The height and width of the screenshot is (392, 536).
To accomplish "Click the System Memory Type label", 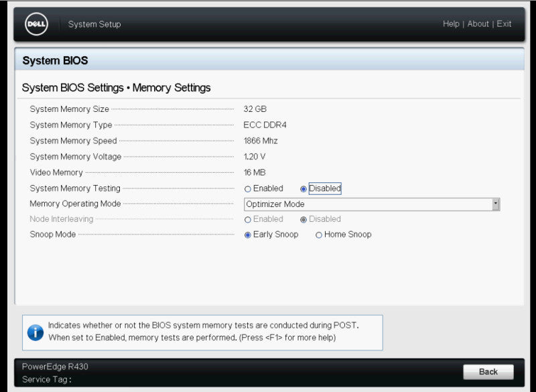I will (71, 125).
